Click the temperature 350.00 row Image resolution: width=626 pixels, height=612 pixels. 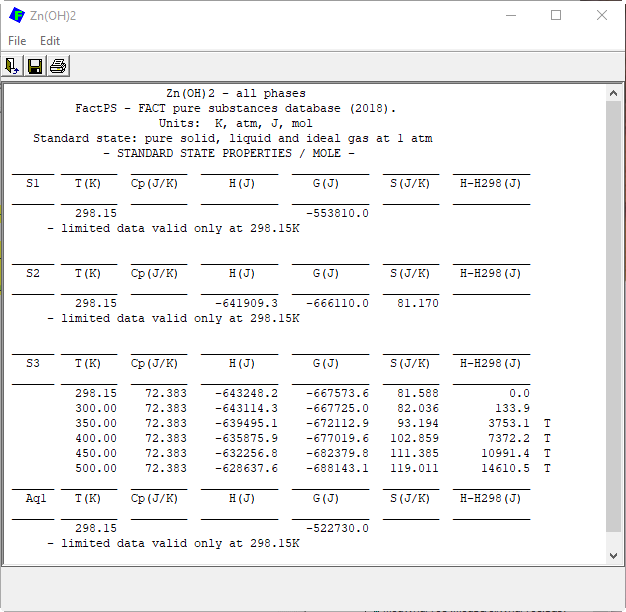pyautogui.click(x=96, y=423)
